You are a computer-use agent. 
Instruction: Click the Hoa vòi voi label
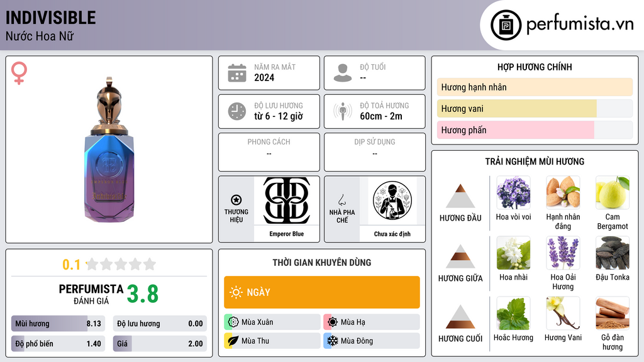tap(513, 217)
